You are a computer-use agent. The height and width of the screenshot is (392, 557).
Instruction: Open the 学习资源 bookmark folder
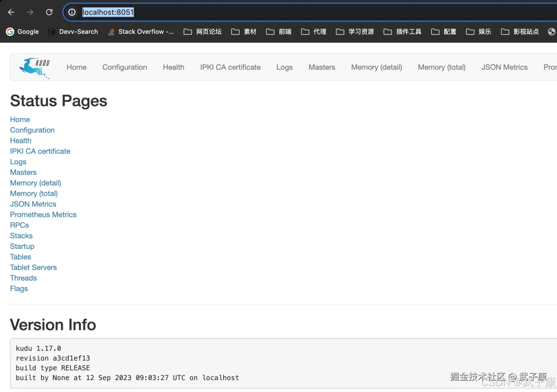click(x=355, y=32)
